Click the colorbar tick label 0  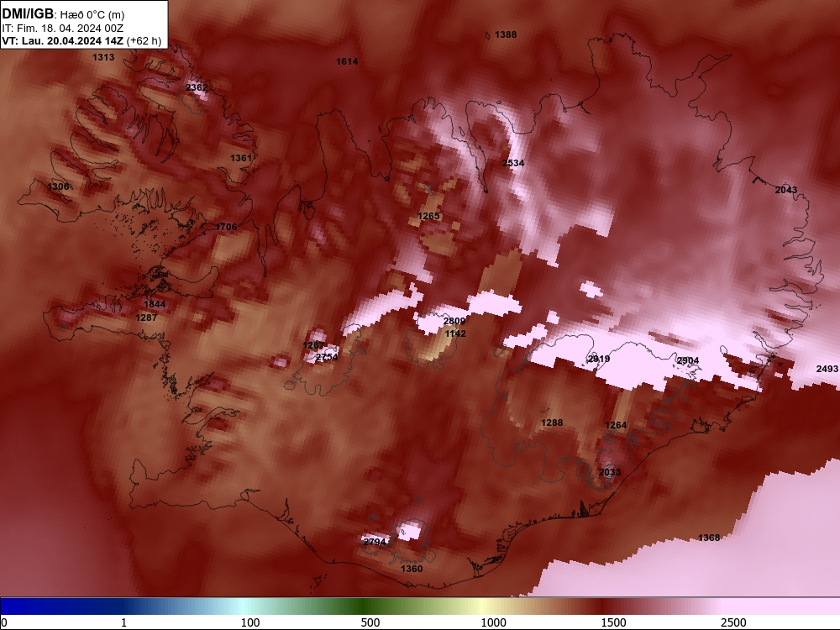pyautogui.click(x=4, y=622)
